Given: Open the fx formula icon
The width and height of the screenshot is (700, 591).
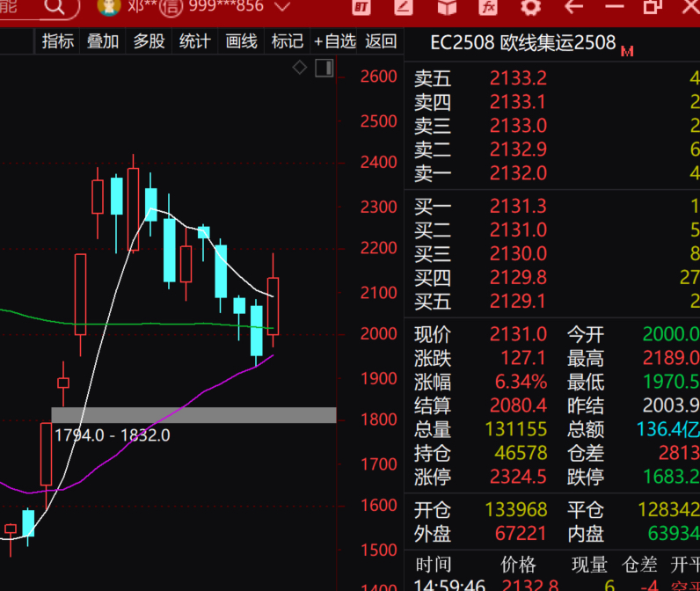Looking at the screenshot, I should pyautogui.click(x=488, y=7).
